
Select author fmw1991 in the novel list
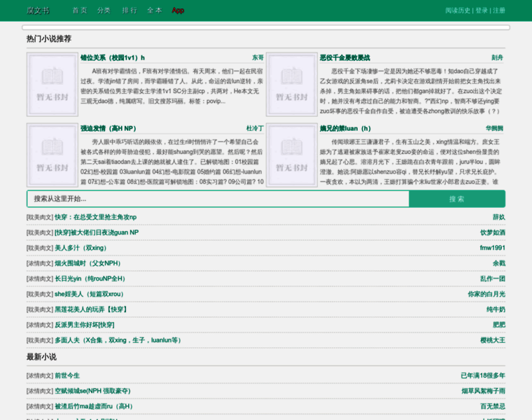point(492,248)
